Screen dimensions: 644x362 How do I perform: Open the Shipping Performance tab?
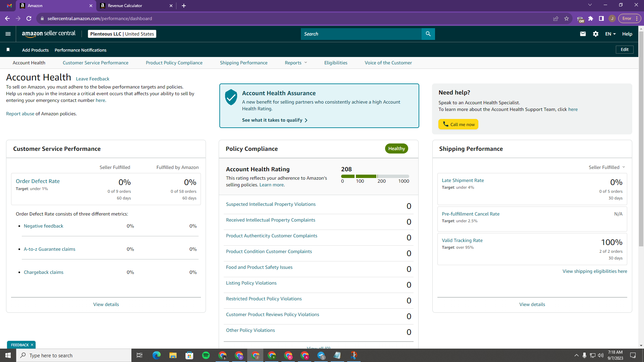[x=244, y=63]
